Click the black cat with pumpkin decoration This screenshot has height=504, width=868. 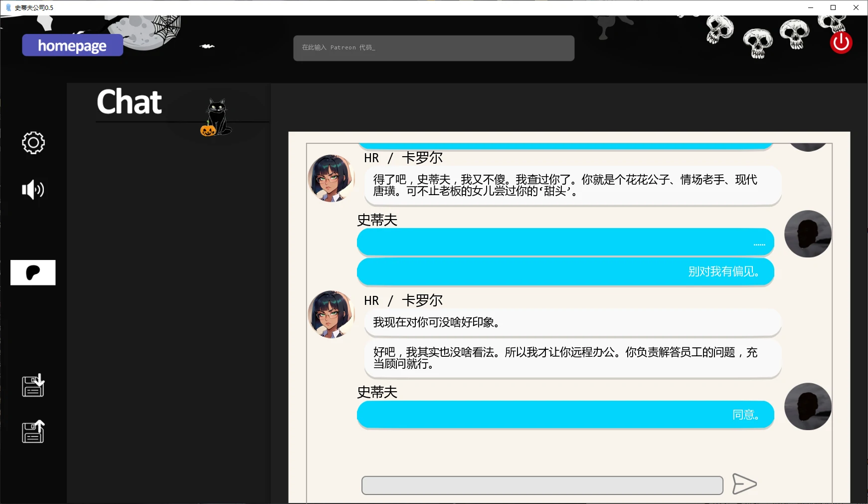coord(217,117)
